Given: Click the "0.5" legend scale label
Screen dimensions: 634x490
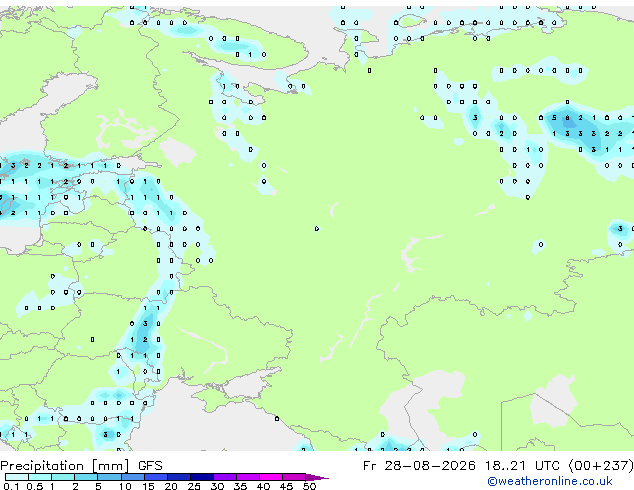Looking at the screenshot, I should (35, 486).
